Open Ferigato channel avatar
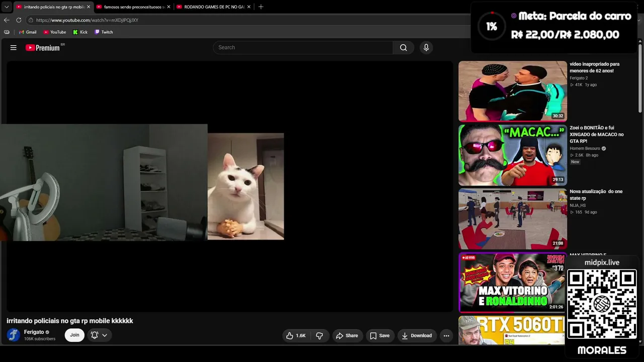Image resolution: width=644 pixels, height=362 pixels. (14, 335)
